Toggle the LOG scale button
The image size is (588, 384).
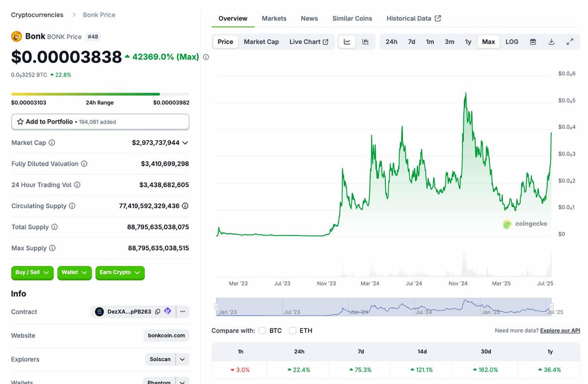tap(512, 42)
